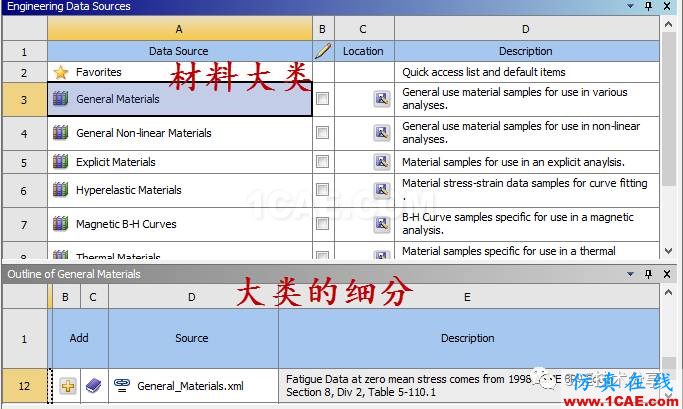The height and width of the screenshot is (409, 683).
Task: Open location browse icon for Explicit Materials
Action: [382, 162]
